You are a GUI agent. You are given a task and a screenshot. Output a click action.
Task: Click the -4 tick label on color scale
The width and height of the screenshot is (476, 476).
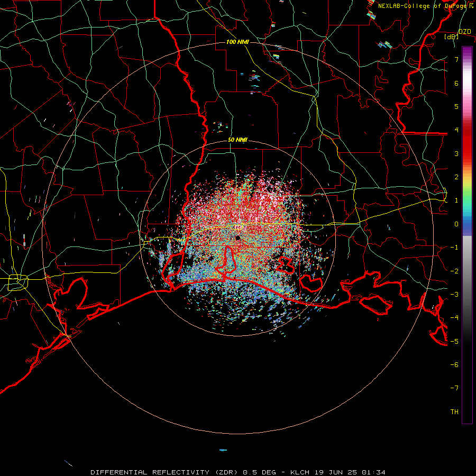[454, 318]
